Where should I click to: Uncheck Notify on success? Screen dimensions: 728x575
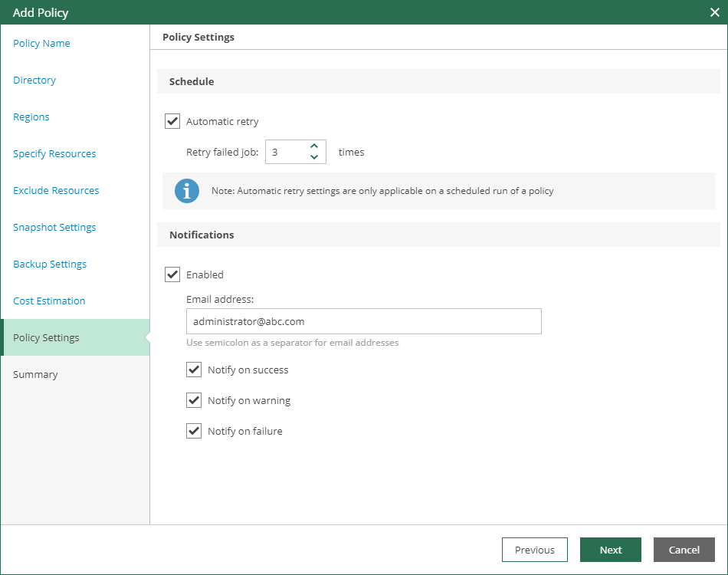194,370
